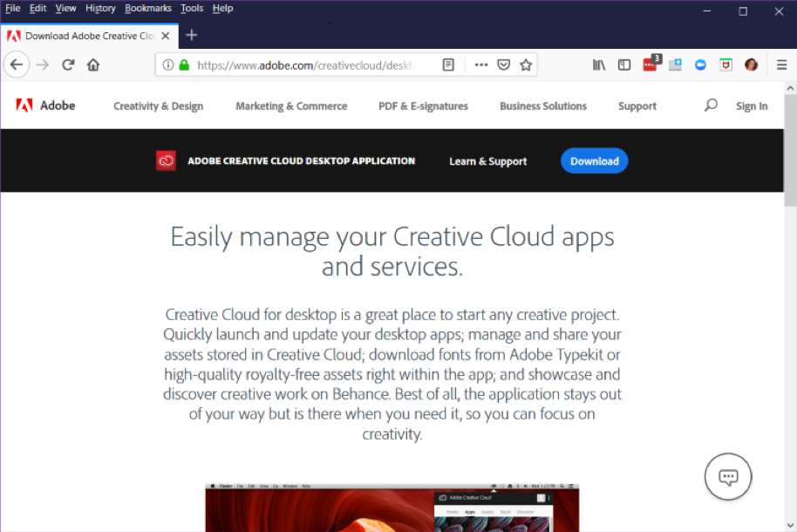Viewport: 797px width, 532px height.
Task: Open a new tab with plus button
Action: click(191, 35)
